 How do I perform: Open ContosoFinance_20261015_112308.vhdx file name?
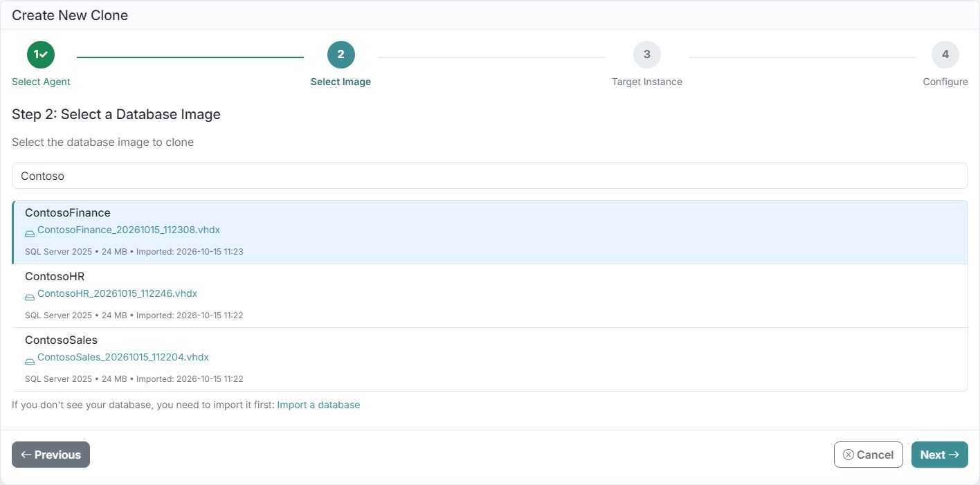point(129,230)
